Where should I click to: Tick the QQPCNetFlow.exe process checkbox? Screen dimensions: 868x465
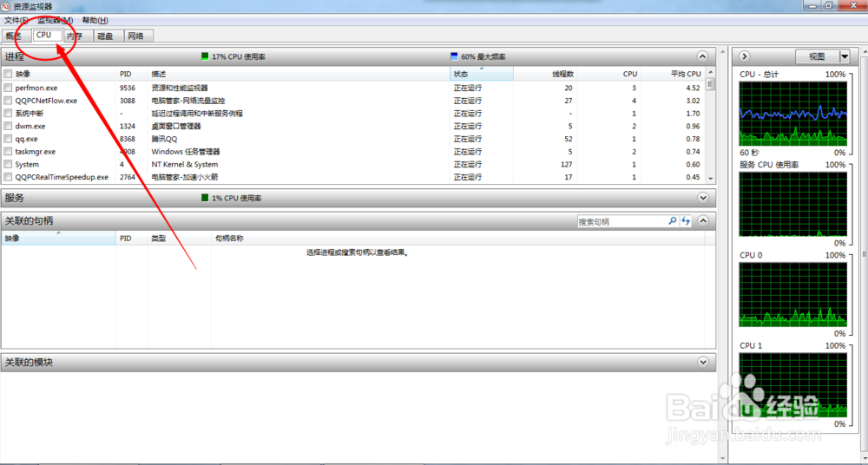(9, 101)
